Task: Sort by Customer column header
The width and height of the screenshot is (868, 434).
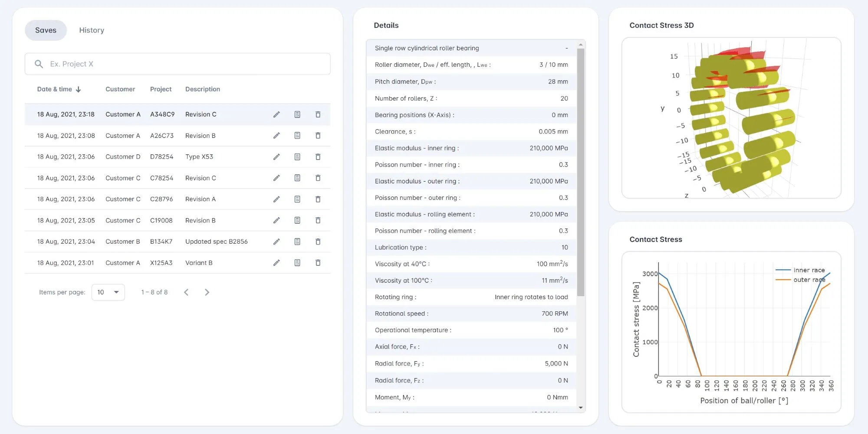Action: [x=120, y=89]
